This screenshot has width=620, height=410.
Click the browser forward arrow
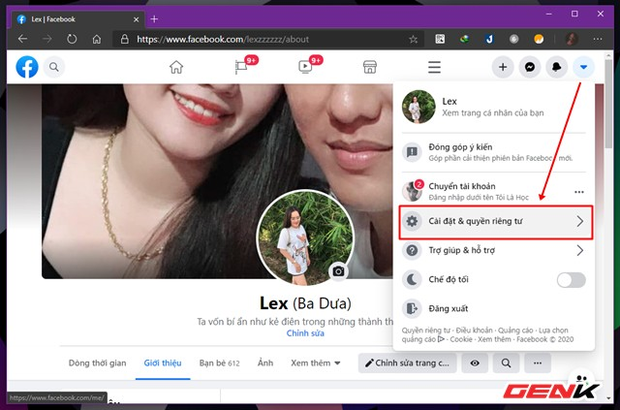pyautogui.click(x=47, y=39)
